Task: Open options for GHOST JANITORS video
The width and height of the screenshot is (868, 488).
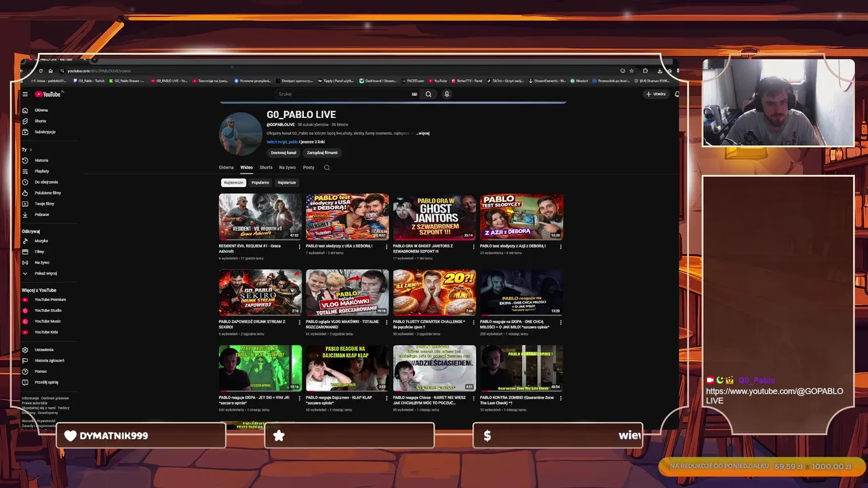Action: [474, 247]
